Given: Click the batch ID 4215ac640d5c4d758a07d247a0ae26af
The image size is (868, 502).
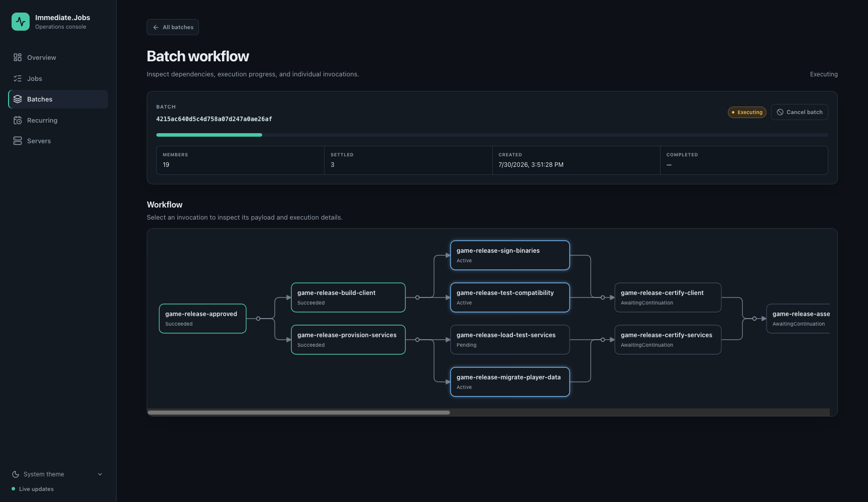Looking at the screenshot, I should tap(214, 119).
